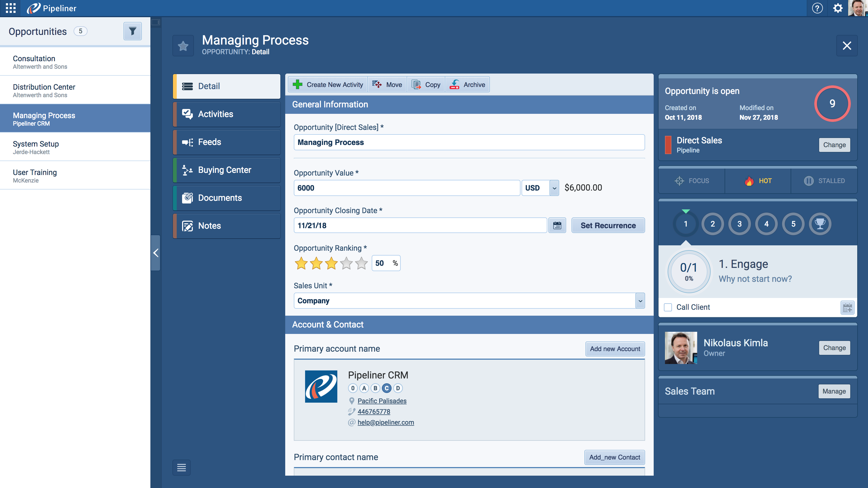Open the bottom hamburger menu icon
Screen dimensions: 868x488
click(181, 467)
